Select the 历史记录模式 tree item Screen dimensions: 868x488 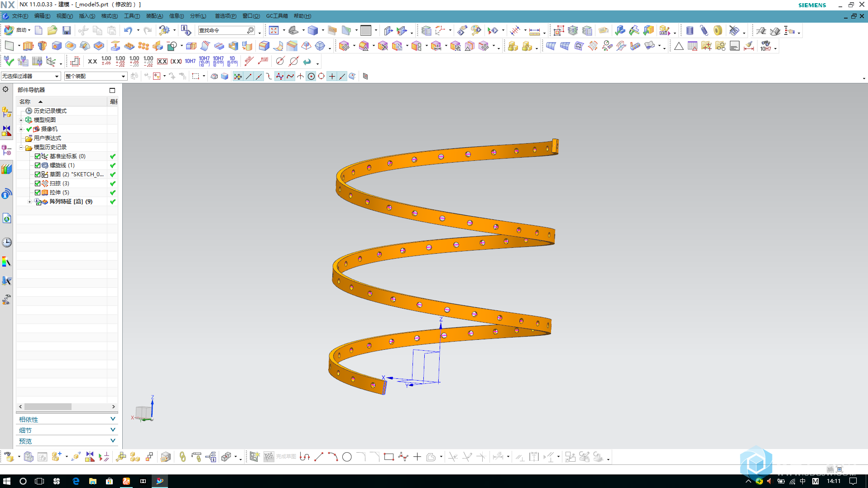click(x=50, y=111)
